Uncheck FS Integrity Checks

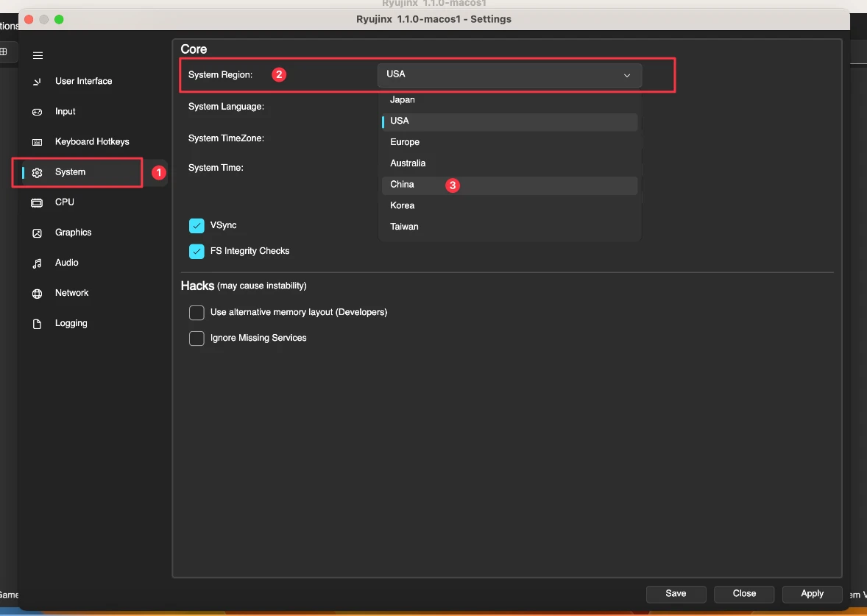[197, 251]
